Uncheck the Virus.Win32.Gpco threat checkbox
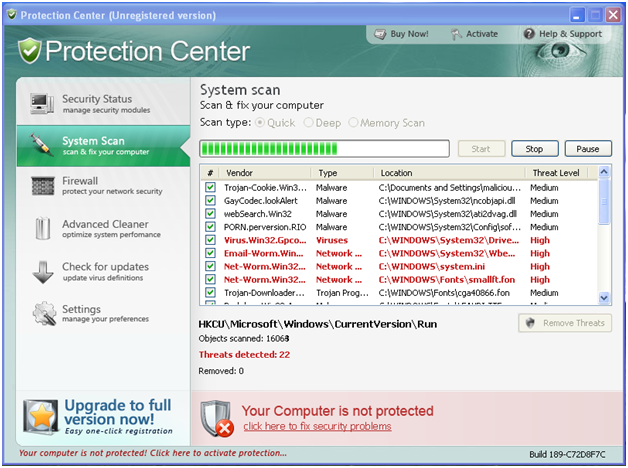The width and height of the screenshot is (628, 468). 210,240
